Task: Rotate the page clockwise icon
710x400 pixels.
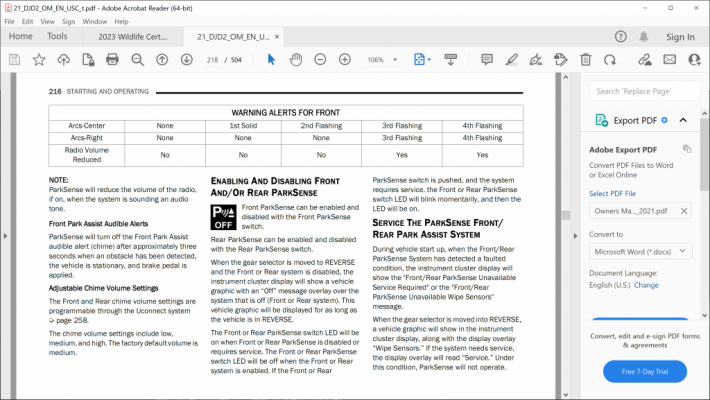Action: click(610, 59)
